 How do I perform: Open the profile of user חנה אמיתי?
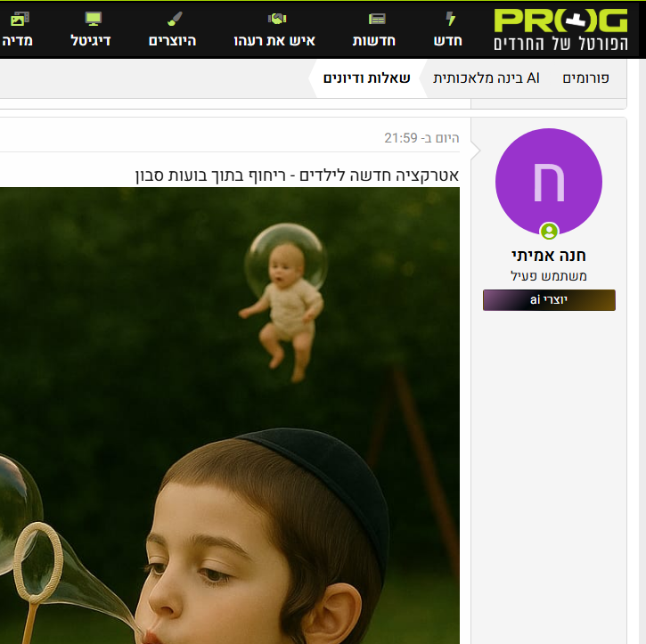point(549,256)
